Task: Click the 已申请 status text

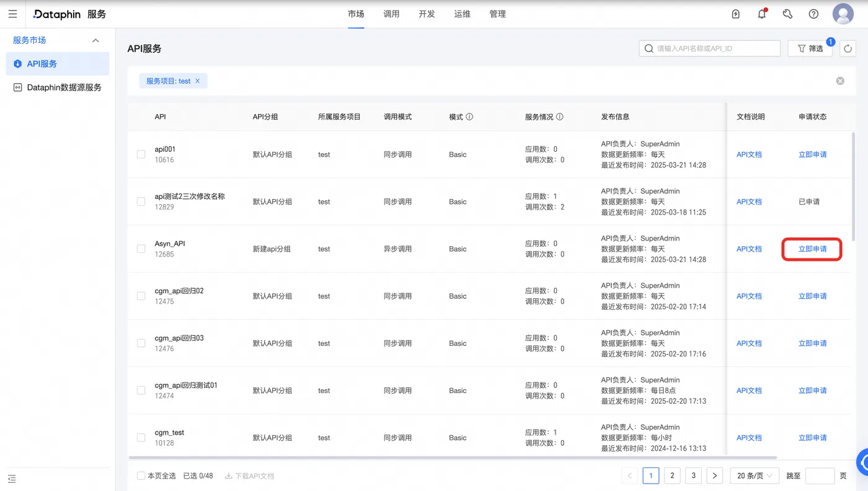Action: (809, 201)
